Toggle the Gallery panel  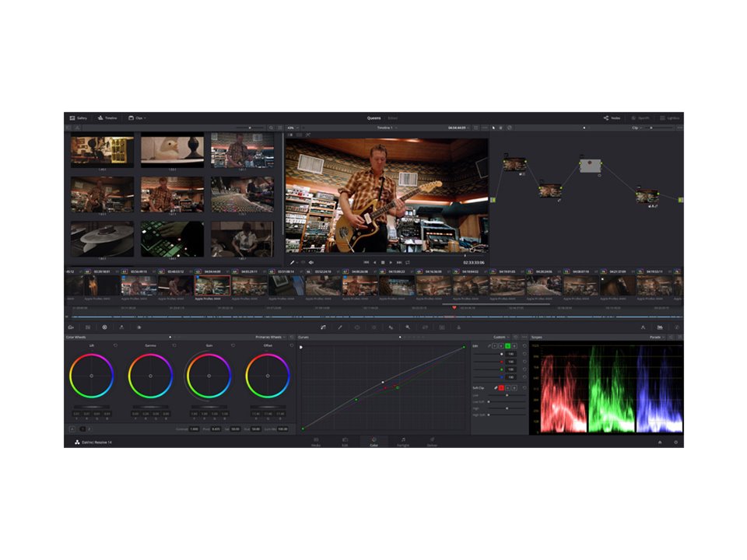coord(78,117)
